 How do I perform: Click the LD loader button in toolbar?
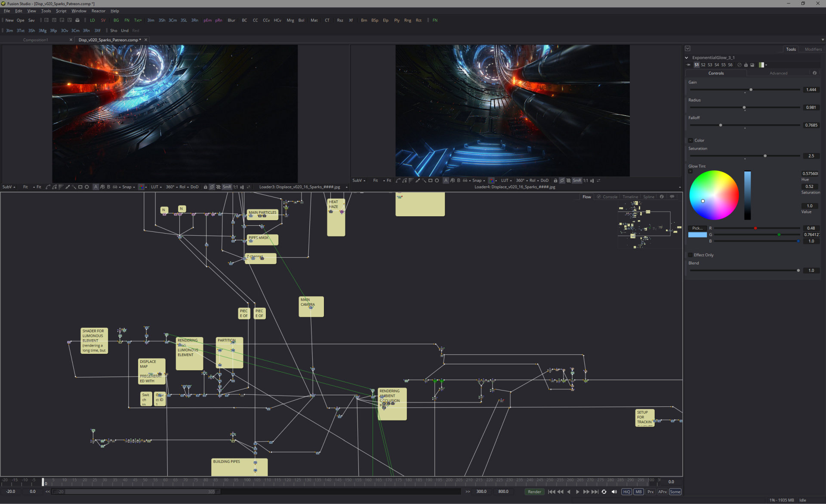(92, 20)
